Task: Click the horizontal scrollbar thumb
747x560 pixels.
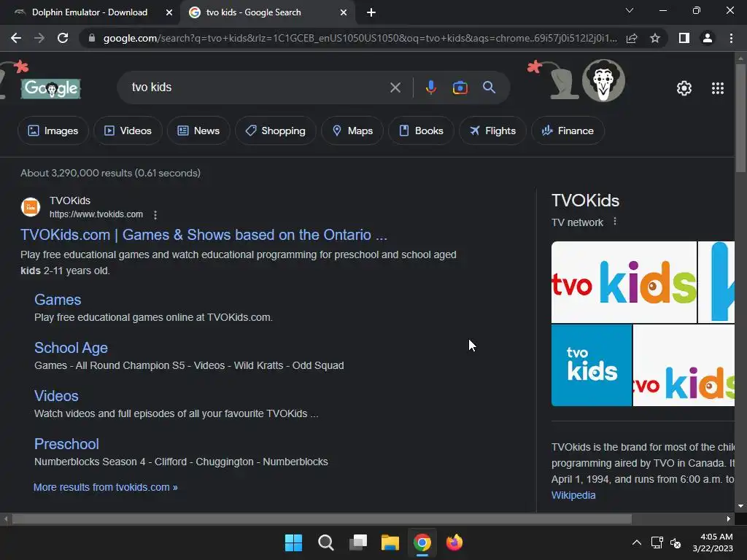Action: (322, 519)
